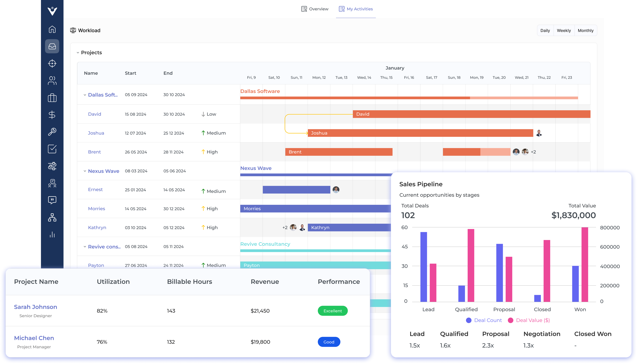637x364 pixels.
Task: Select the Inbox icon in the sidebar
Action: (x=52, y=46)
